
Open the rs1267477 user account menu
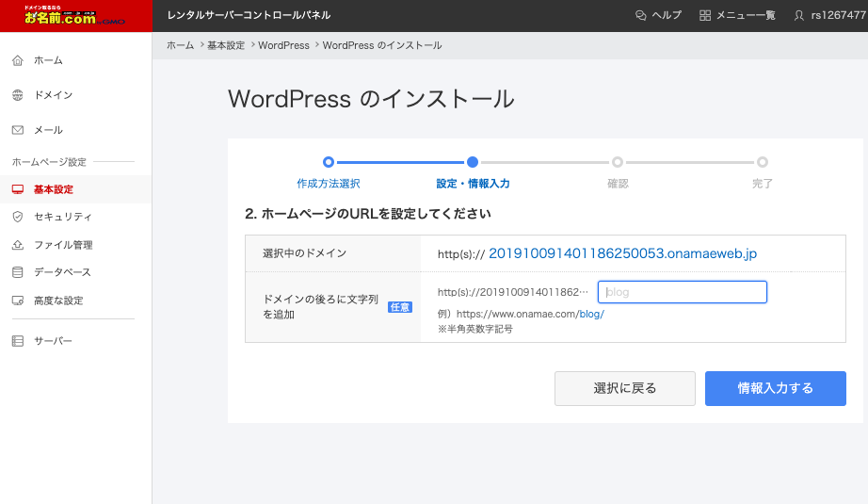click(x=829, y=15)
